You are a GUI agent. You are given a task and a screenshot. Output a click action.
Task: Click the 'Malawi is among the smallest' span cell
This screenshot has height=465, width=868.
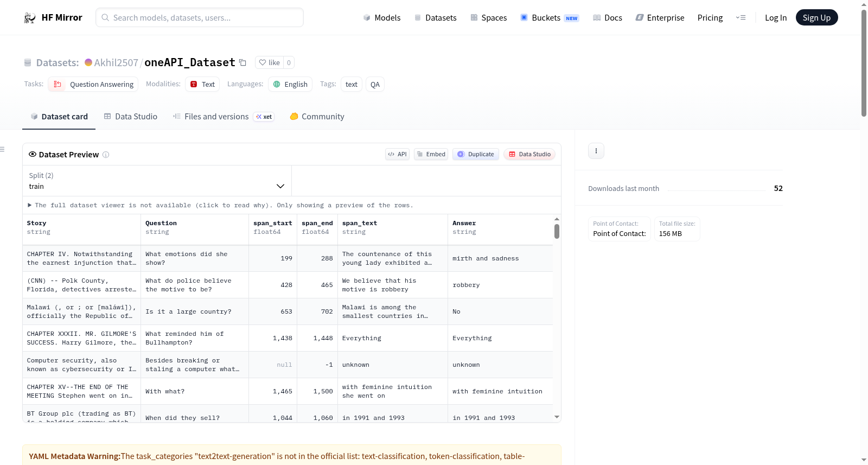pos(393,312)
